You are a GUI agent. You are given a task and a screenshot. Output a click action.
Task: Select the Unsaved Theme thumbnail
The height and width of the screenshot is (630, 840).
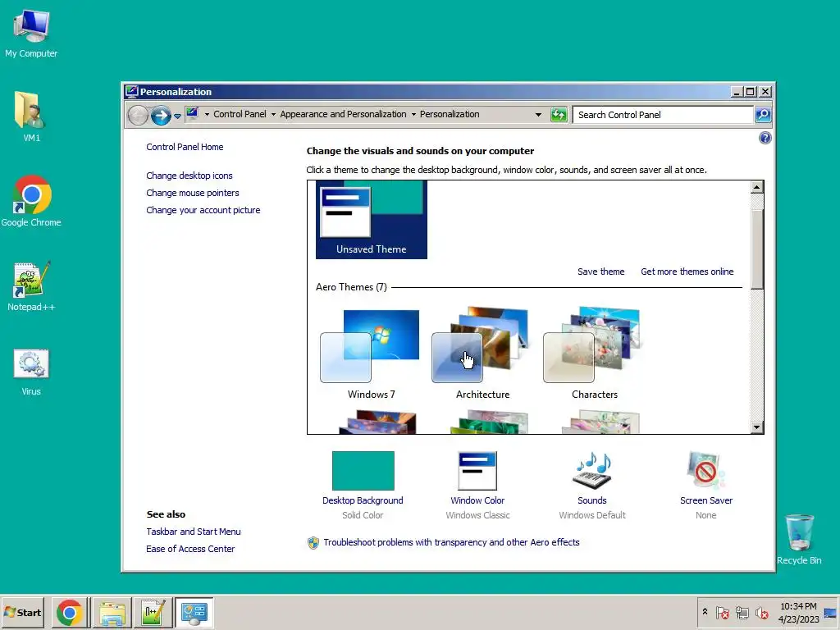coord(372,220)
